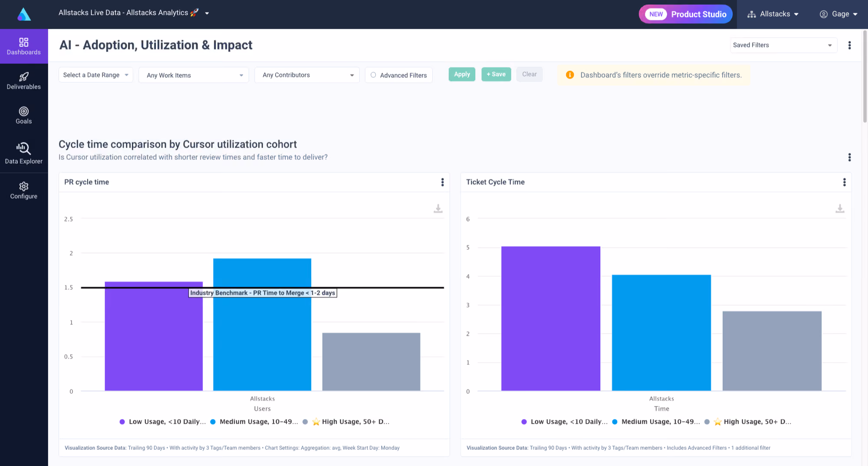Open the PR cycle time card options menu
Viewport: 868px width, 466px height.
[442, 182]
